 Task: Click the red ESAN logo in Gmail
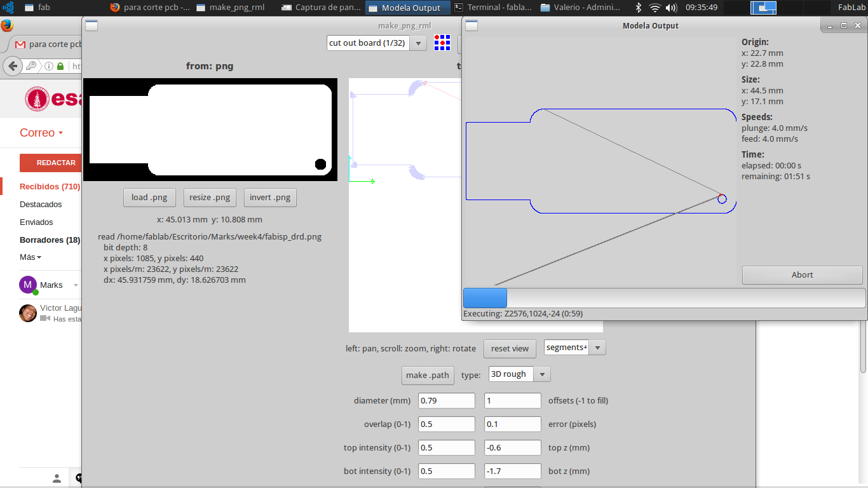(x=53, y=99)
